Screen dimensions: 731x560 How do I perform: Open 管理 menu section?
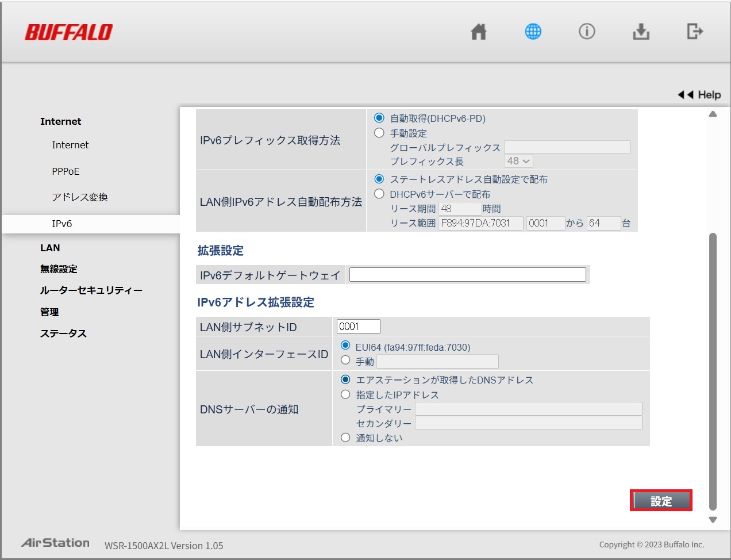tap(49, 312)
